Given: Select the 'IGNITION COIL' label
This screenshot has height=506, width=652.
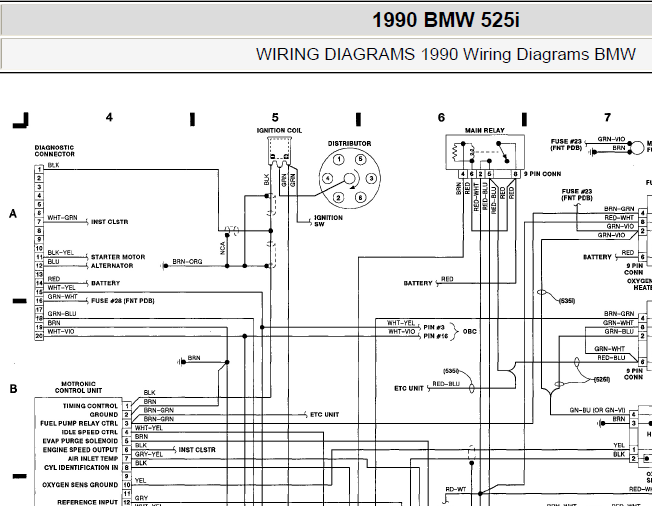Looking at the screenshot, I should pyautogui.click(x=279, y=131).
